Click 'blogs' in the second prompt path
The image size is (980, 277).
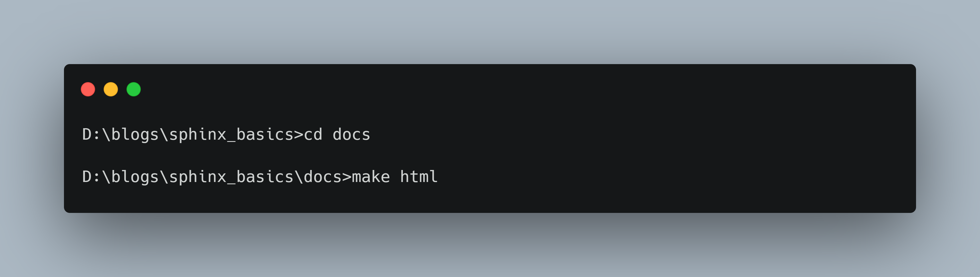click(135, 177)
